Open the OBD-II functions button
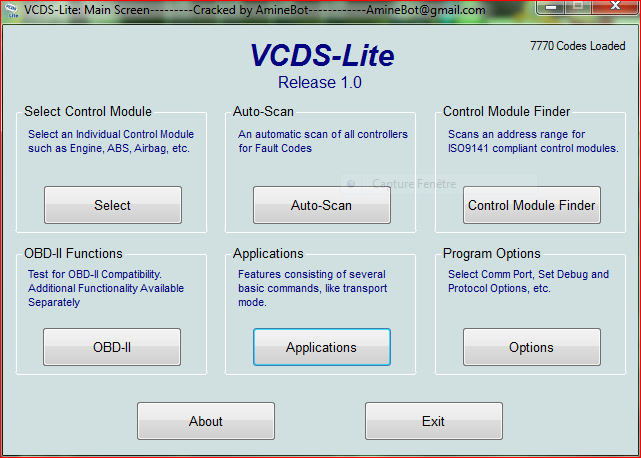Image resolution: width=641 pixels, height=458 pixels. pos(112,347)
